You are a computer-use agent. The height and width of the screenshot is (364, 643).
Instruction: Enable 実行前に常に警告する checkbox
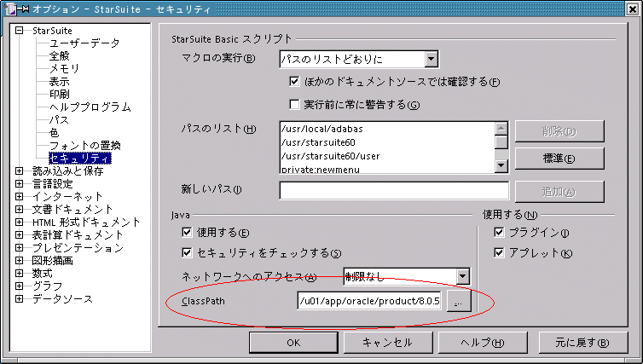[x=294, y=105]
